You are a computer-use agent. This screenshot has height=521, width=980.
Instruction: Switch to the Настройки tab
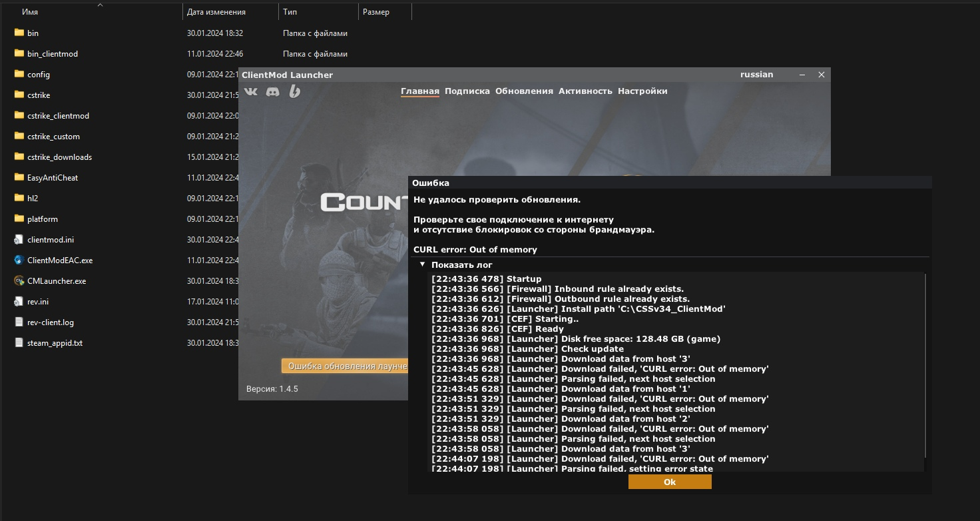642,91
